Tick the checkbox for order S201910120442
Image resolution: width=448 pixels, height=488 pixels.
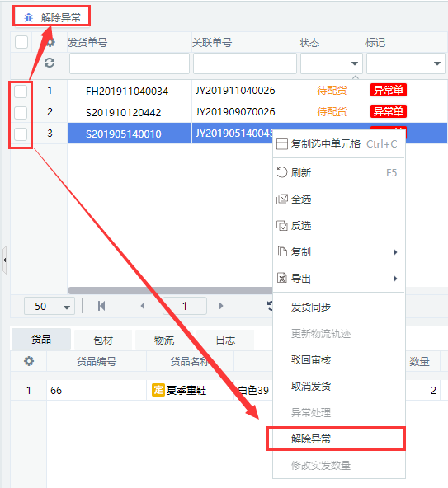click(x=21, y=113)
